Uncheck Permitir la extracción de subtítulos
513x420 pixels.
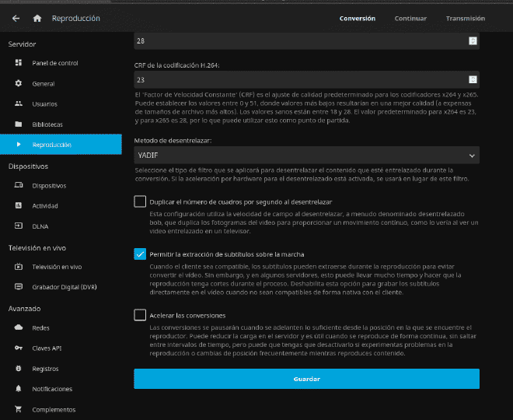[x=140, y=254]
